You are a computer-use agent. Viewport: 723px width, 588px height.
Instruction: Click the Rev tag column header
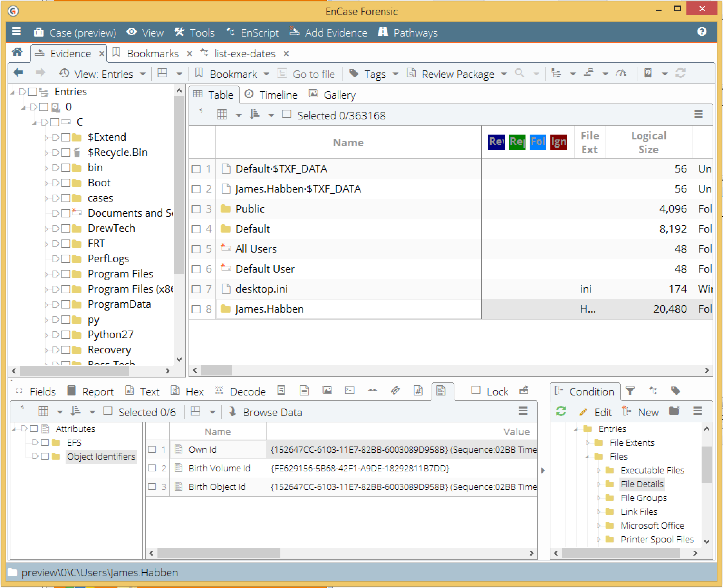coord(497,142)
